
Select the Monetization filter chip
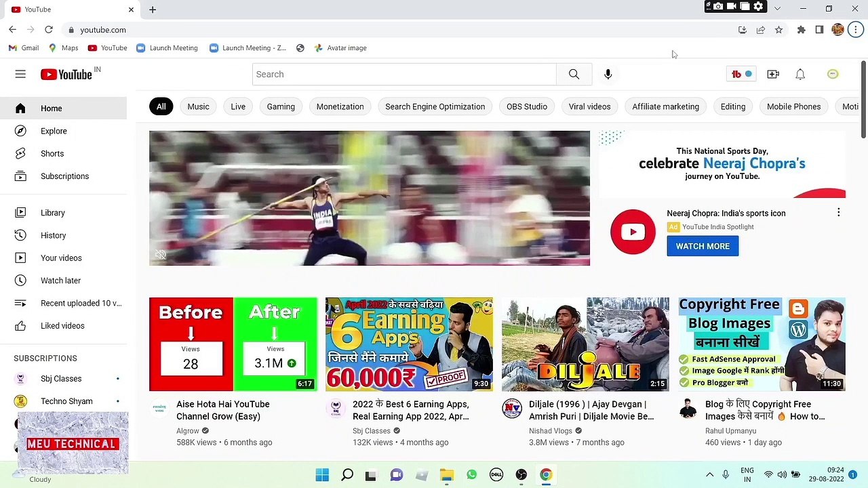[x=340, y=106]
